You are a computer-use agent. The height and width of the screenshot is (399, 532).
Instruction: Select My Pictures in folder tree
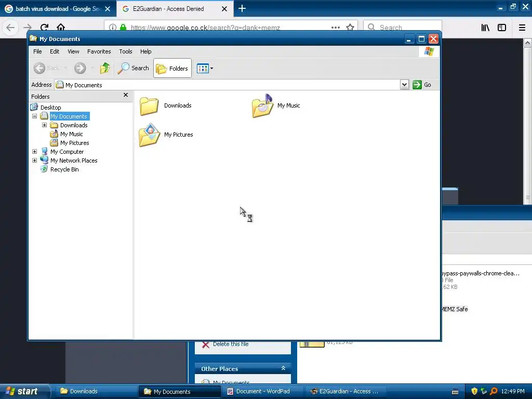(74, 143)
